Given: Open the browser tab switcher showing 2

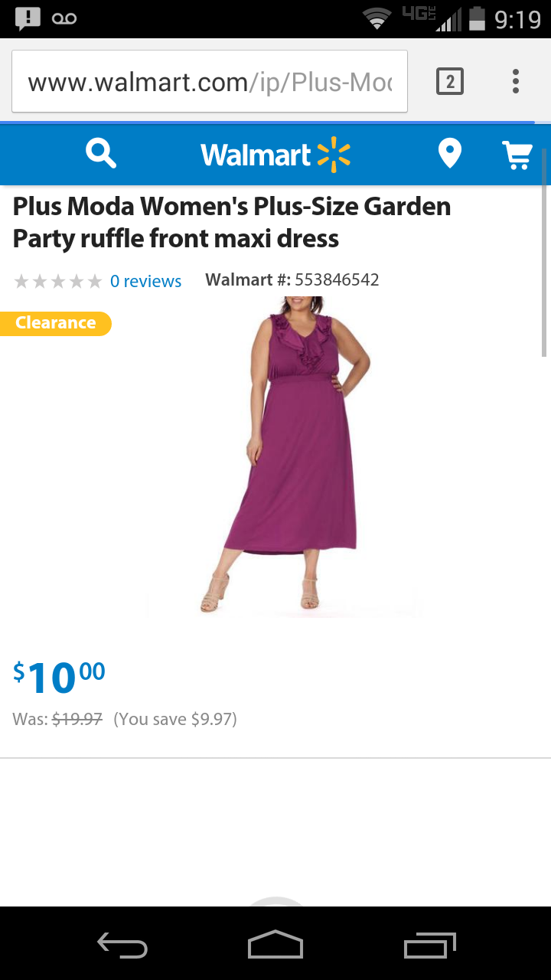Looking at the screenshot, I should tap(450, 81).
